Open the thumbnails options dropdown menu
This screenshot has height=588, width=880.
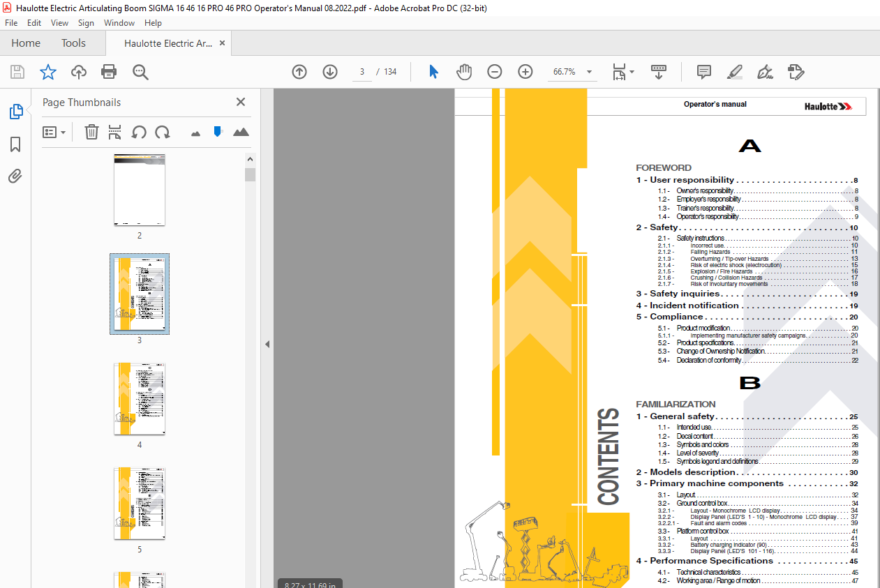54,132
